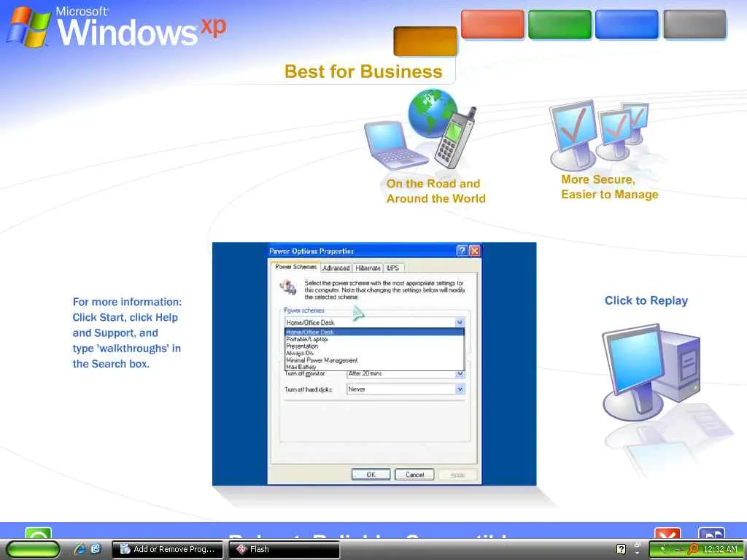Click the power scheme battery icon

pos(287,287)
